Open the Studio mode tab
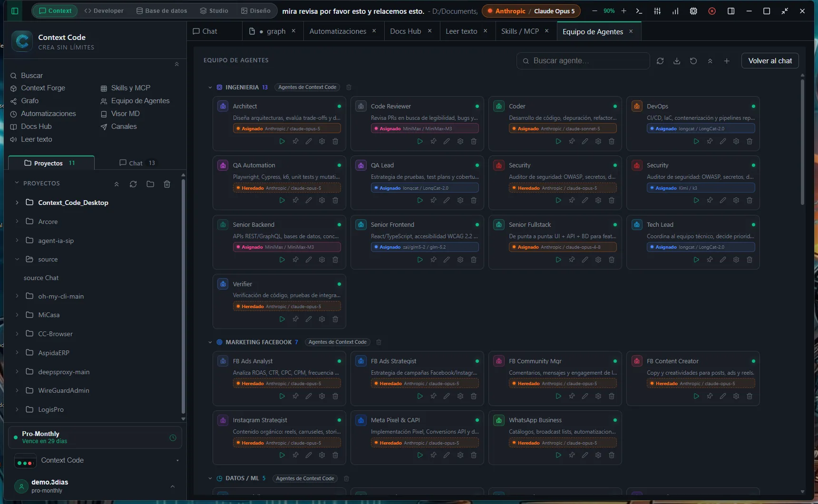This screenshot has height=504, width=818. click(214, 11)
